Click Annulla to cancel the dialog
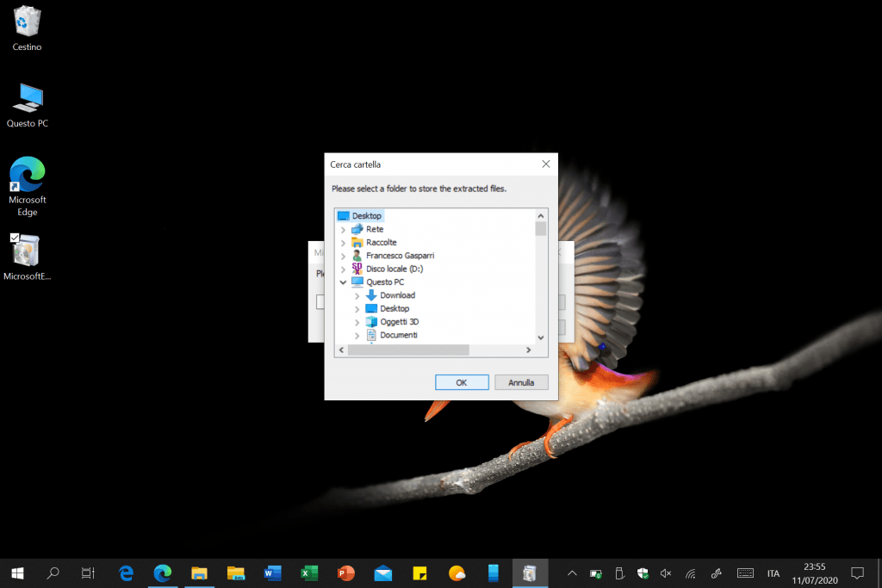 click(521, 382)
